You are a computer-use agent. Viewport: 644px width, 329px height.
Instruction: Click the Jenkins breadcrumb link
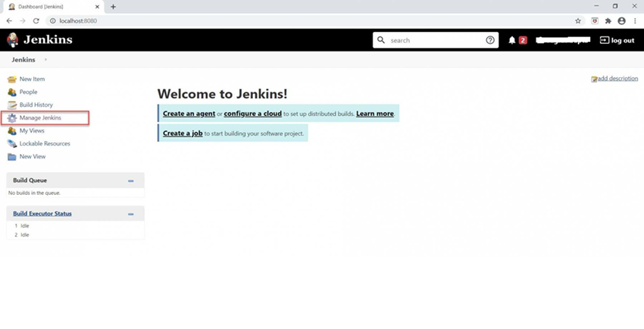tap(23, 60)
